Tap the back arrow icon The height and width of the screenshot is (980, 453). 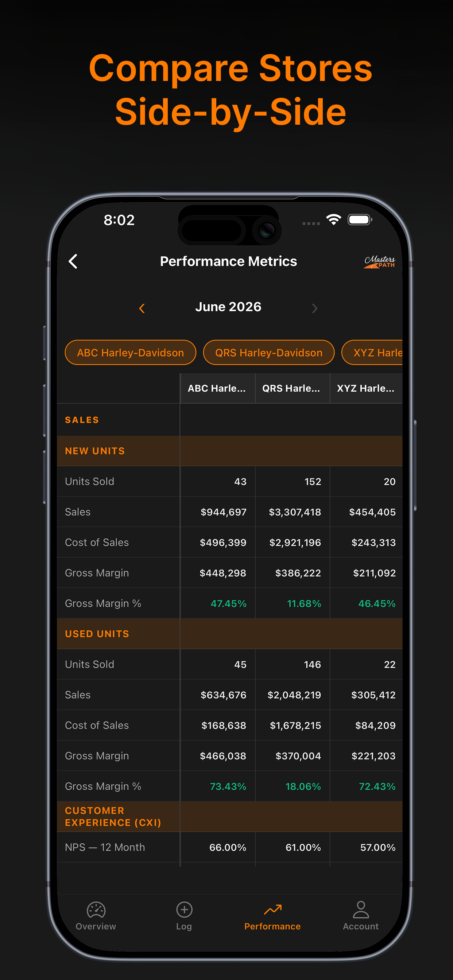pyautogui.click(x=73, y=261)
